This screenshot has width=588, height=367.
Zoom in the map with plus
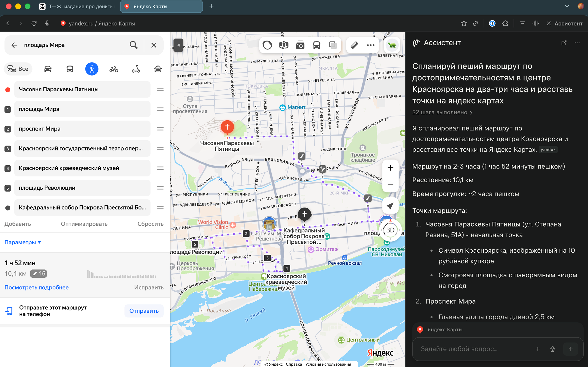point(390,168)
